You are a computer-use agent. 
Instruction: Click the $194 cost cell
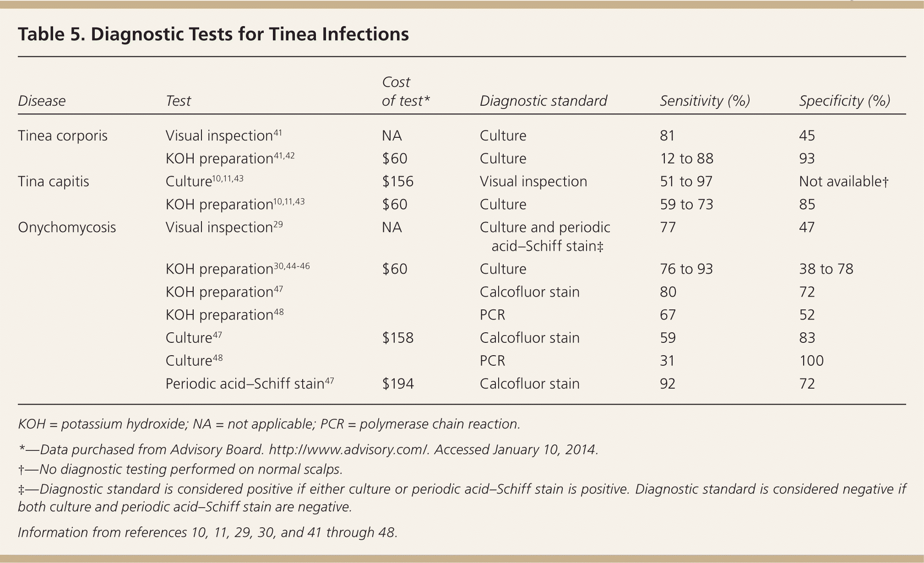[x=397, y=384]
